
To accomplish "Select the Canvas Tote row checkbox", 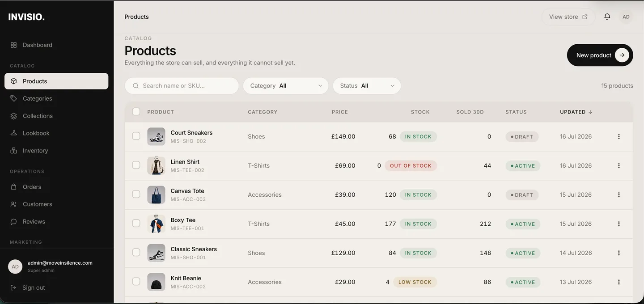I will pyautogui.click(x=136, y=194).
